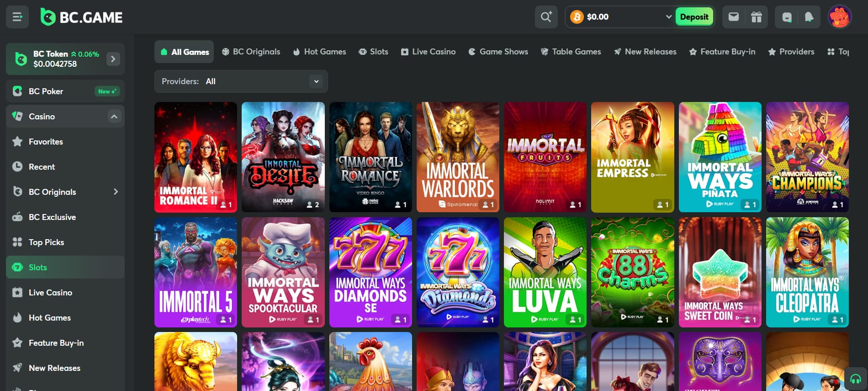868x391 pixels.
Task: Click the BC.GAME logo
Action: [81, 17]
